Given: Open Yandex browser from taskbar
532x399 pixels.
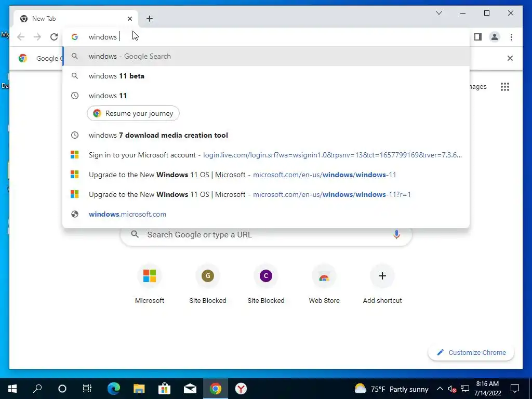Looking at the screenshot, I should (x=241, y=389).
